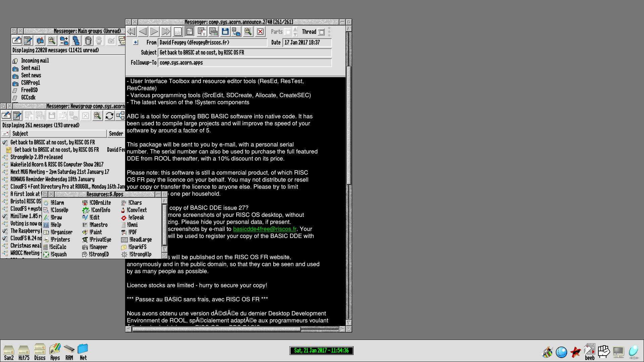Click refresh arrows icon in Newsgroup window
Image resolution: width=644 pixels, height=362 pixels.
tap(109, 116)
